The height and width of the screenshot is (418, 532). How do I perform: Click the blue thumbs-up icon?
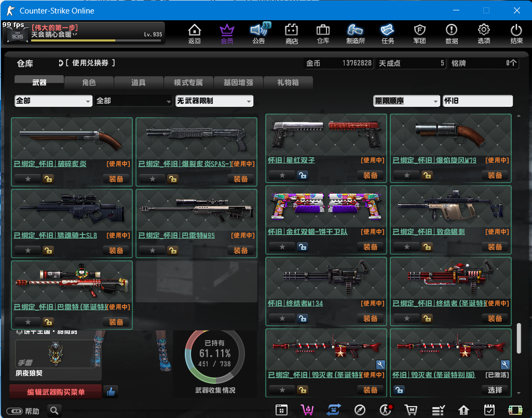pos(111,392)
